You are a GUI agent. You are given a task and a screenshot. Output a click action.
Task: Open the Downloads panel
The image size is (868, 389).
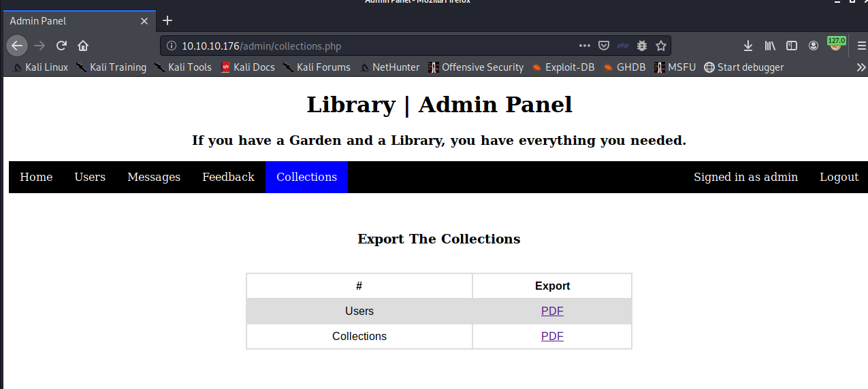[x=748, y=46]
